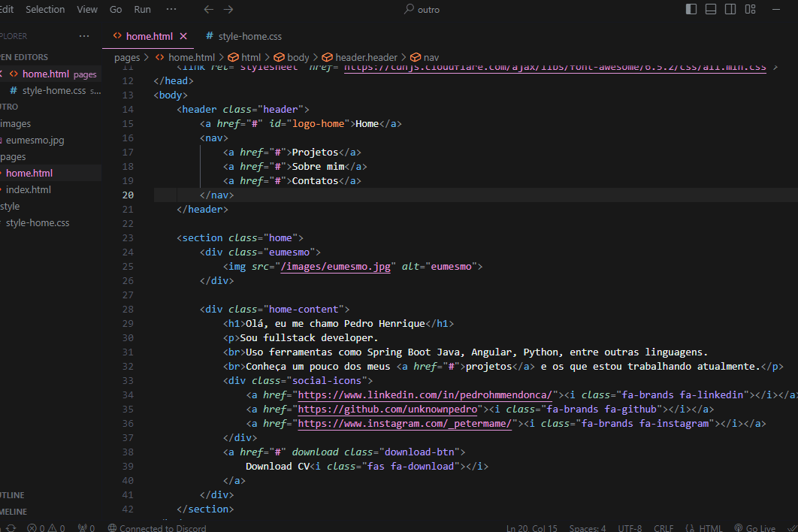Go back with left arrow
Image resolution: width=798 pixels, height=532 pixels.
(209, 9)
